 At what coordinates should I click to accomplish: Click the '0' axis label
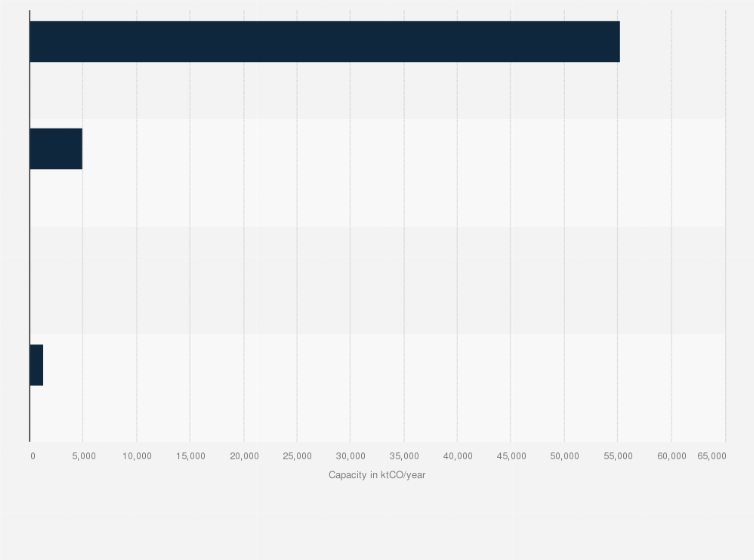[33, 456]
